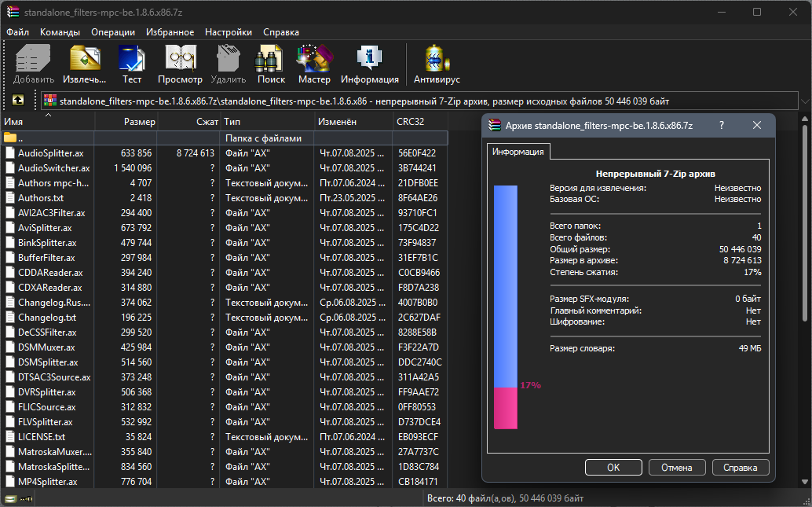Click the dialog's help question mark
Screen dimensions: 812x507
click(722, 126)
